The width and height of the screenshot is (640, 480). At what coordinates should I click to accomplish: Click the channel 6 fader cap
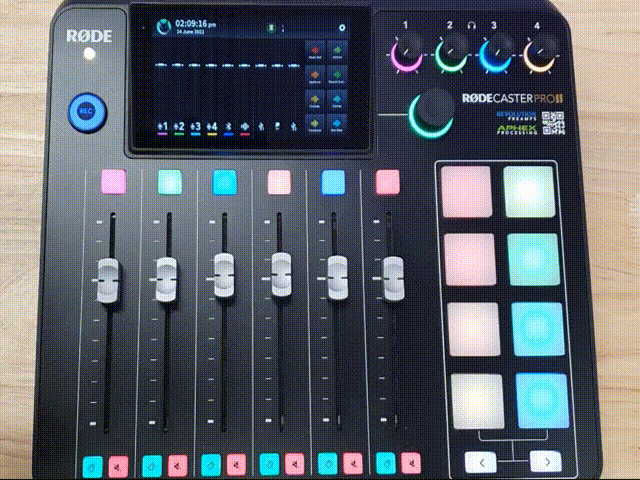tap(393, 278)
